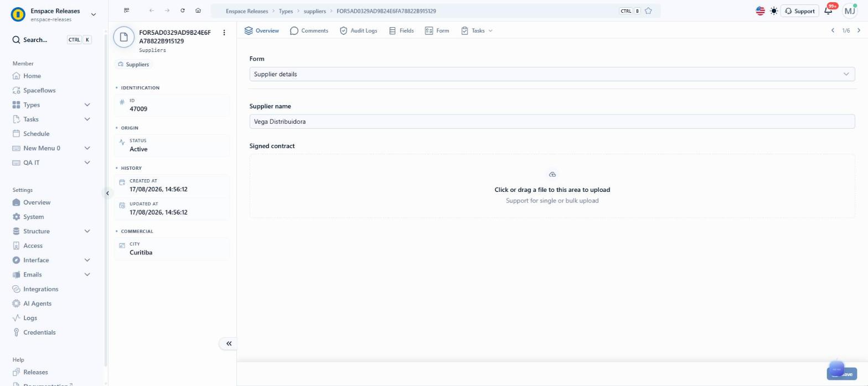Screen dimensions: 868x386
Task: Open Releases under Help
Action: pyautogui.click(x=35, y=372)
